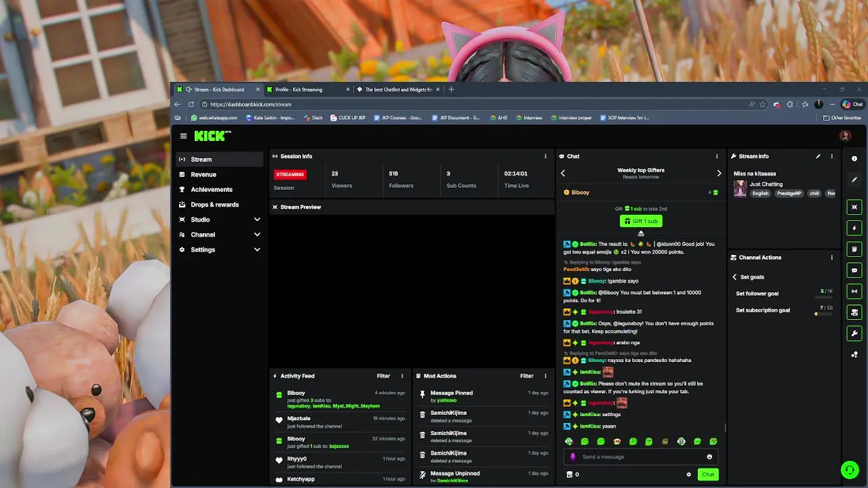The height and width of the screenshot is (488, 868).
Task: Toggle the broadcast session widget in sidebar
Action: 854,291
